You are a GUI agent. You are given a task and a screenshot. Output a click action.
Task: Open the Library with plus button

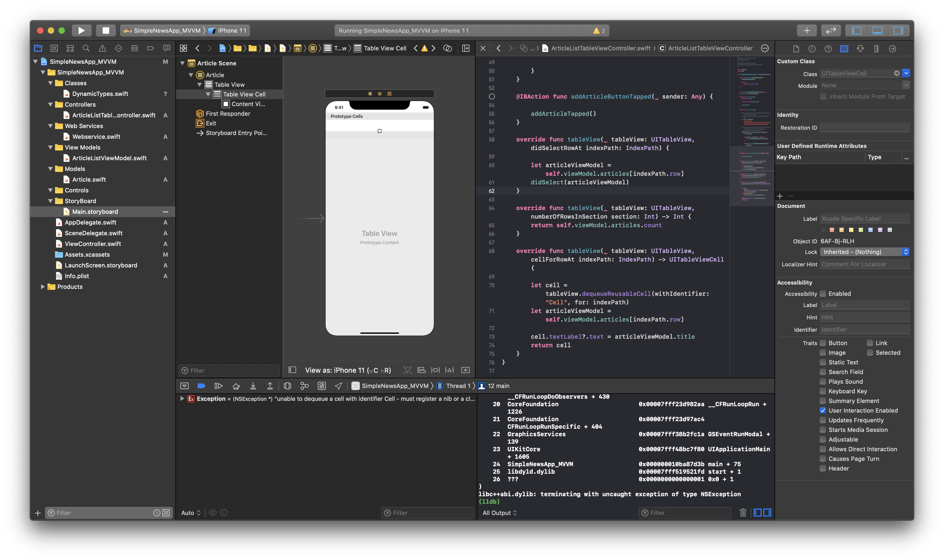806,31
